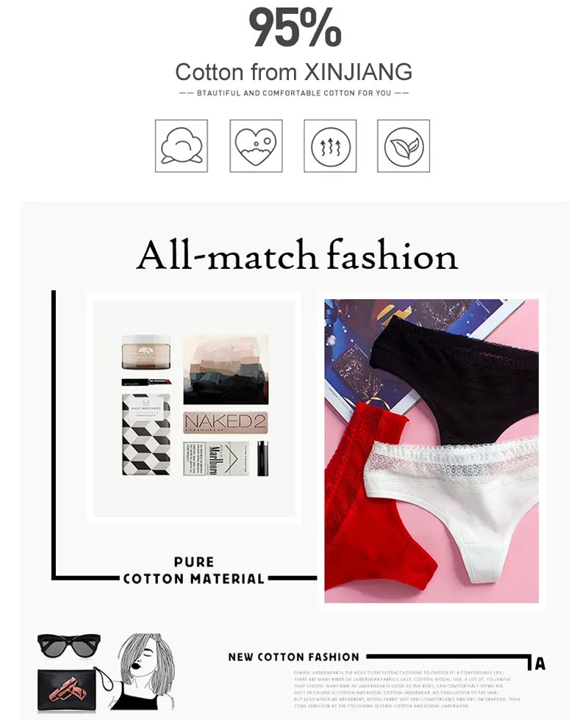Click the NEW COTTON FASHION heading
The image size is (588, 720).
(293, 657)
